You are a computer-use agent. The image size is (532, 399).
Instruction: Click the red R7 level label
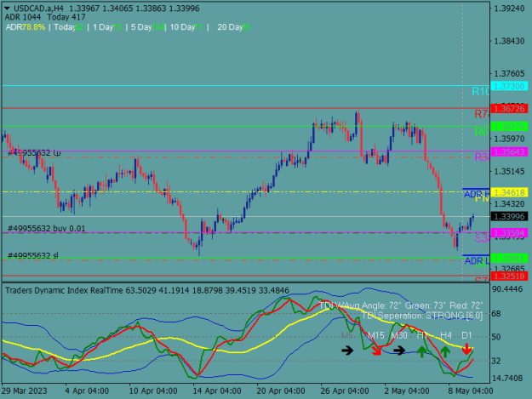click(482, 114)
